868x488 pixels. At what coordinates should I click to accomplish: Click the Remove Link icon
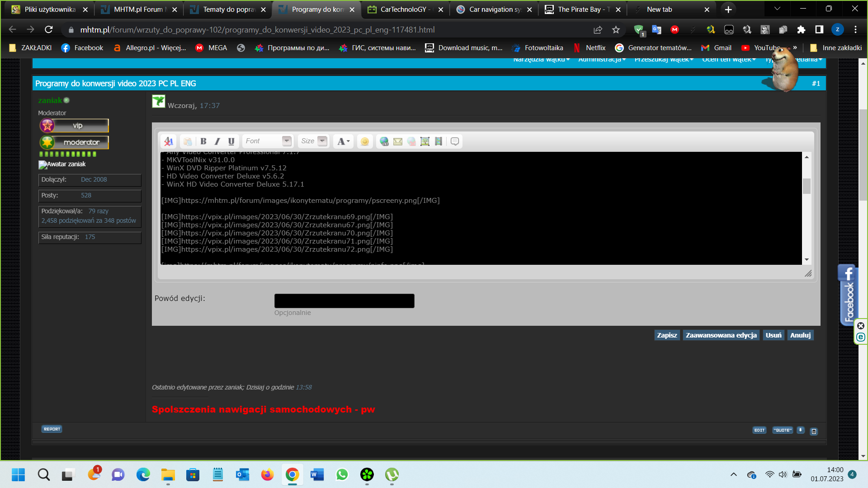(x=411, y=141)
